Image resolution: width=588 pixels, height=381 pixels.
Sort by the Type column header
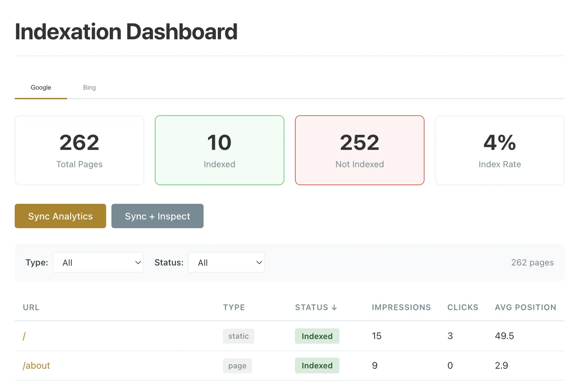(x=234, y=307)
